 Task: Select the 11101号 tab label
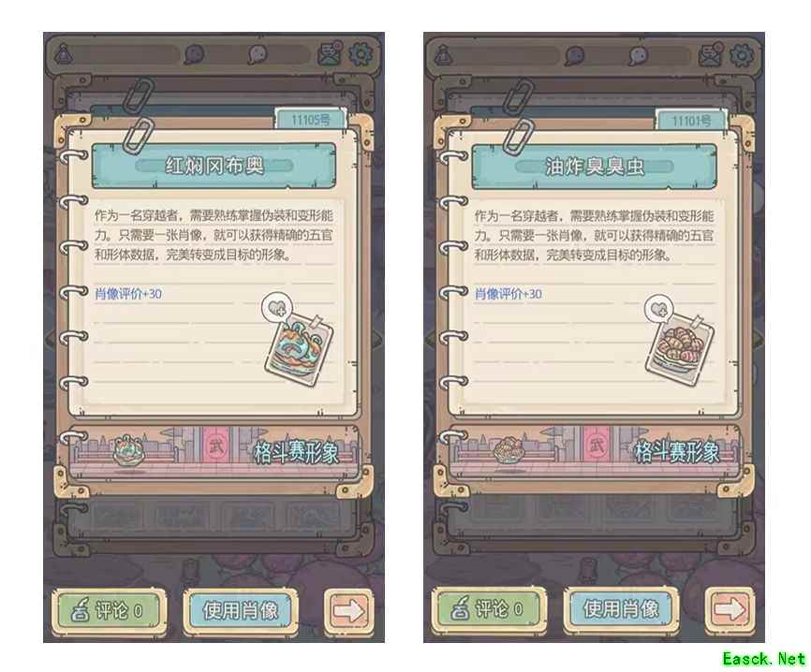(691, 121)
